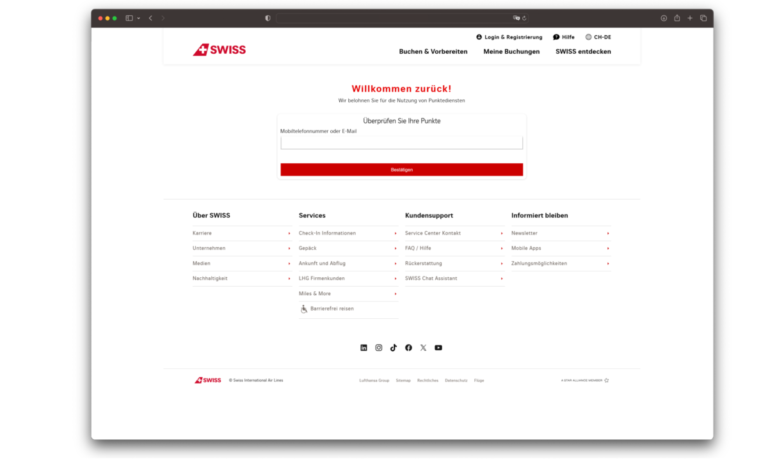Show Safari tab overview icon
Screen dimensions: 768x461
pyautogui.click(x=703, y=18)
